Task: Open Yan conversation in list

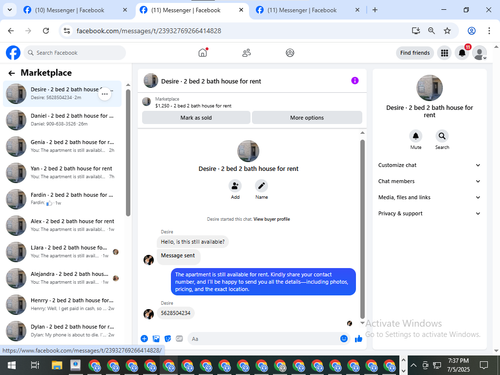Action: pos(62,173)
